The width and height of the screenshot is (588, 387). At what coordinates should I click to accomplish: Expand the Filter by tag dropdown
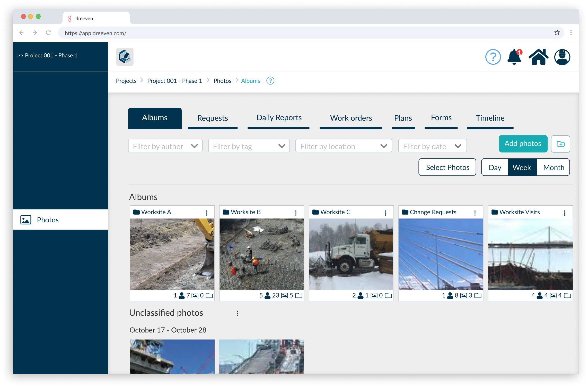pyautogui.click(x=249, y=146)
